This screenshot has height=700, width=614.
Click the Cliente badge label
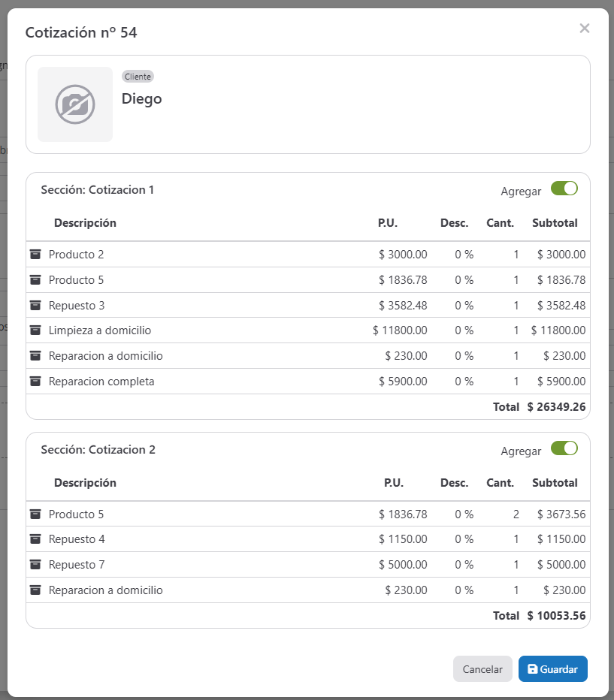[138, 77]
